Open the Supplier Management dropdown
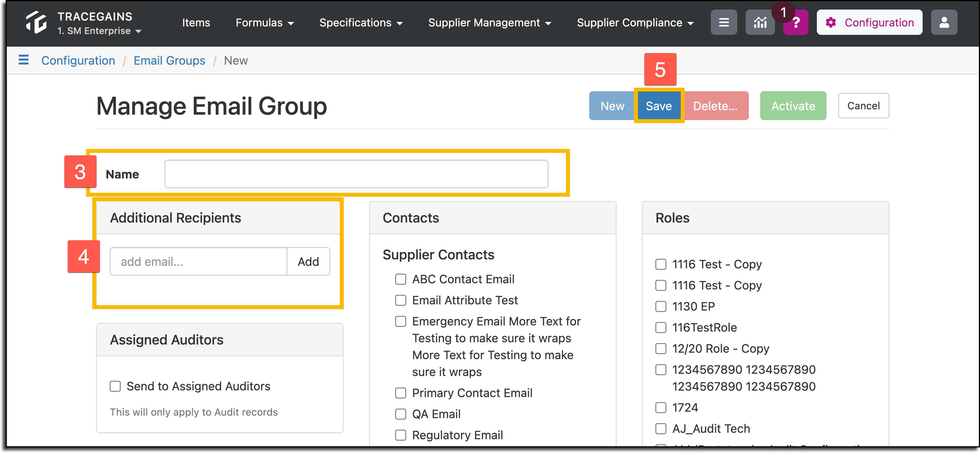 click(x=490, y=22)
